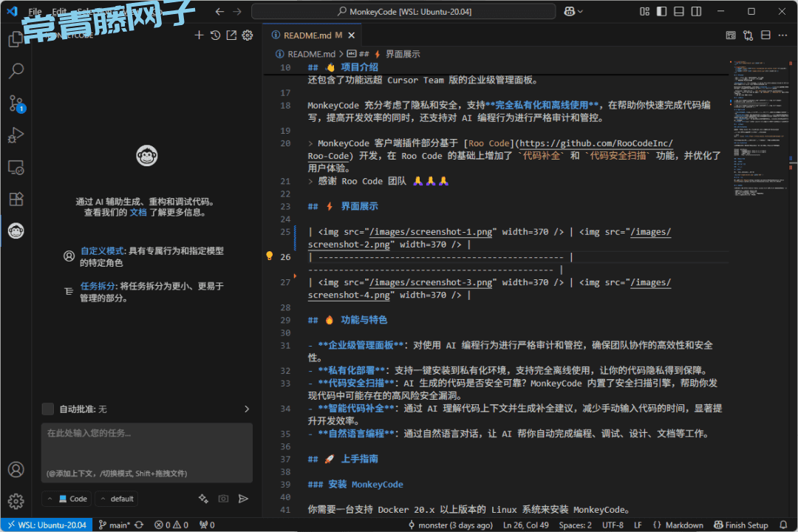Go forward using the title bar arrow
Image resolution: width=798 pixels, height=532 pixels.
coord(237,11)
